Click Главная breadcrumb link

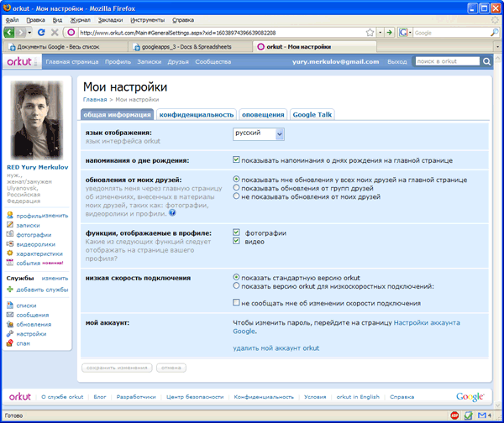click(x=95, y=100)
